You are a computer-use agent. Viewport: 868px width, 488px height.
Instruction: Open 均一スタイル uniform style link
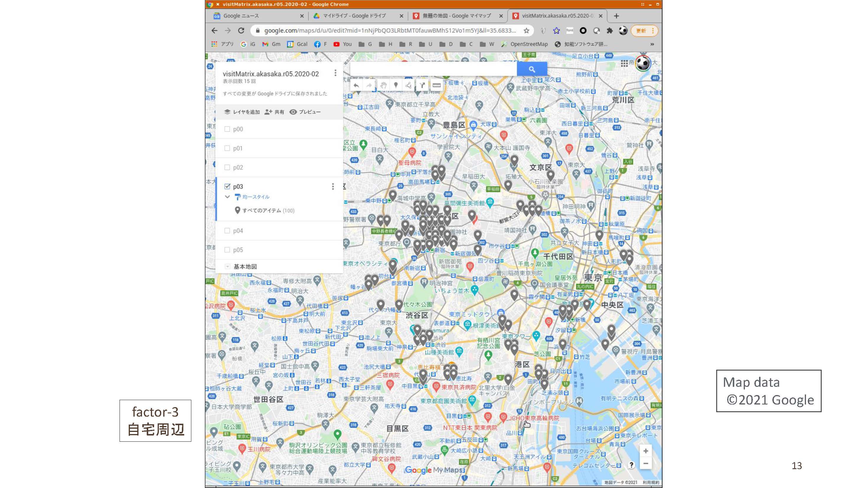(x=252, y=197)
